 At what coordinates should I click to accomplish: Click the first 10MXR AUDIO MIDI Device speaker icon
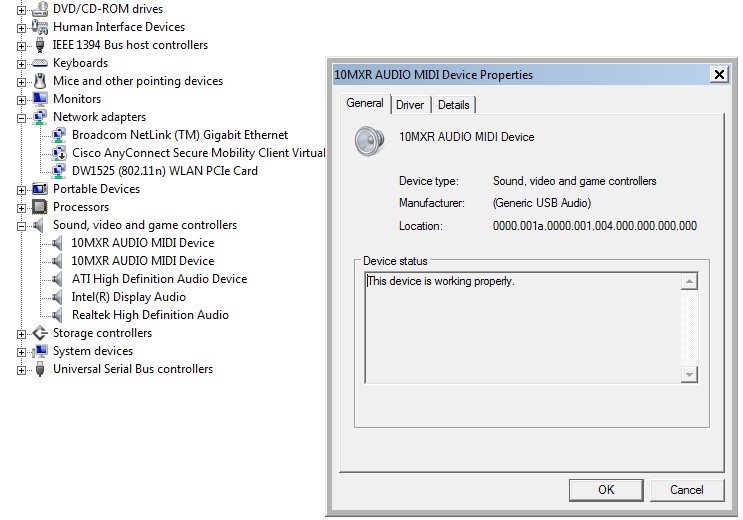57,243
